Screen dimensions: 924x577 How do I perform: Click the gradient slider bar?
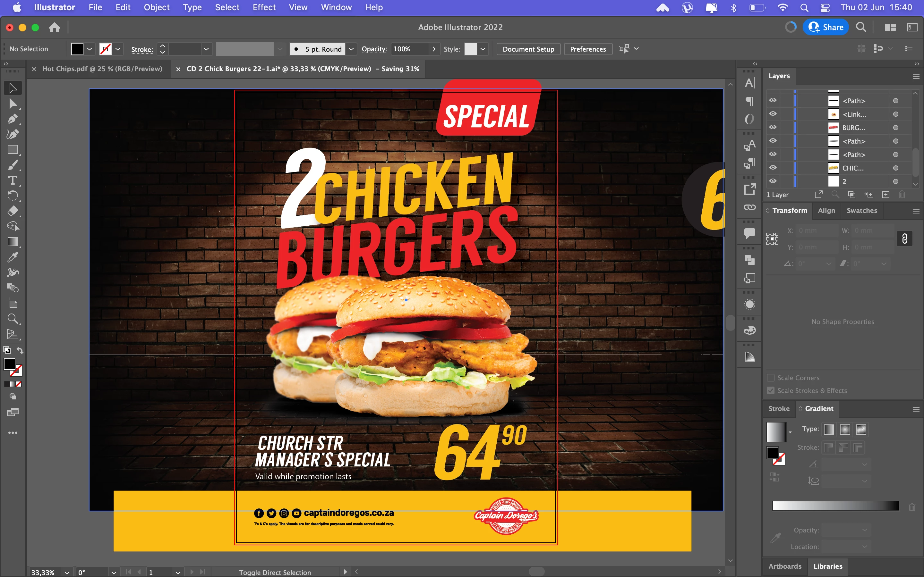pos(835,506)
